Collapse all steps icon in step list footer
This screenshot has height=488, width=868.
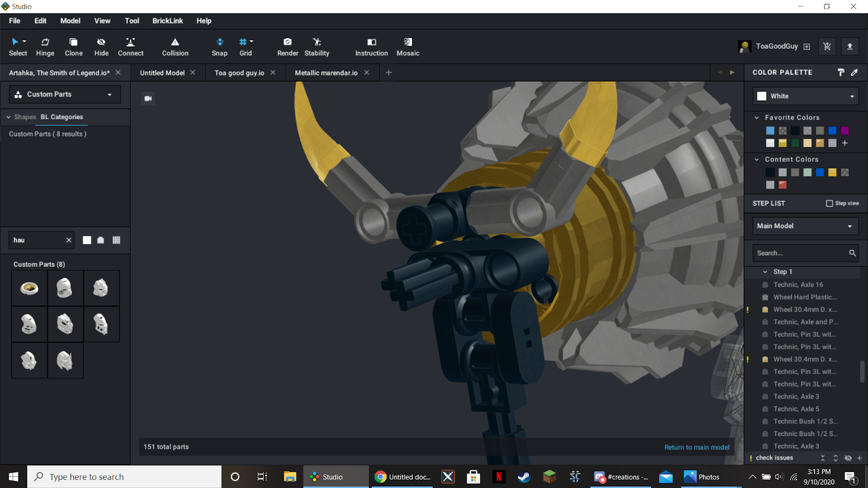tap(822, 458)
